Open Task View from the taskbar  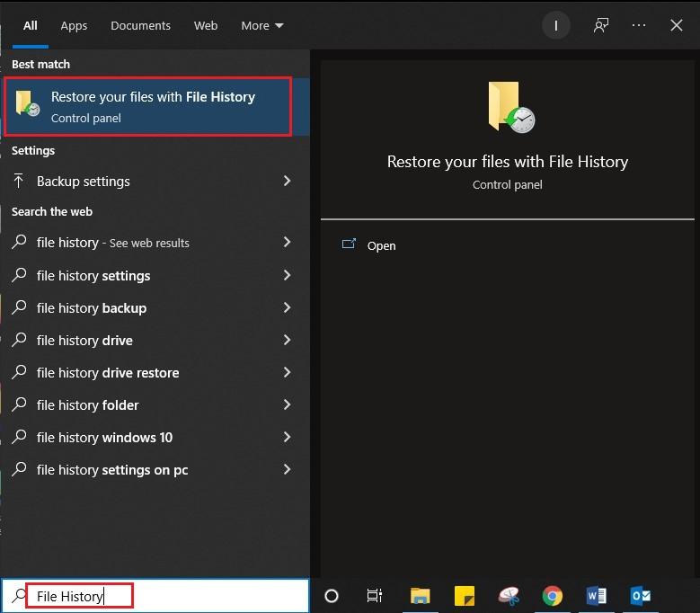374,596
